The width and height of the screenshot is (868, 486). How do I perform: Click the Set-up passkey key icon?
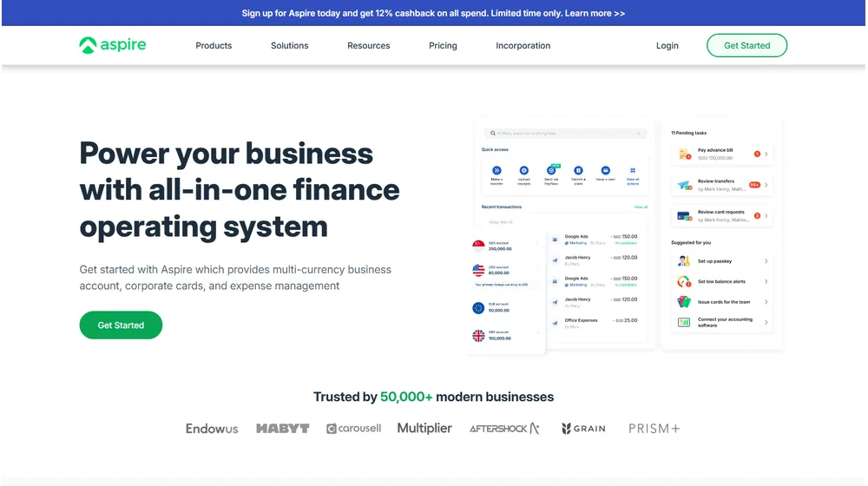click(684, 260)
